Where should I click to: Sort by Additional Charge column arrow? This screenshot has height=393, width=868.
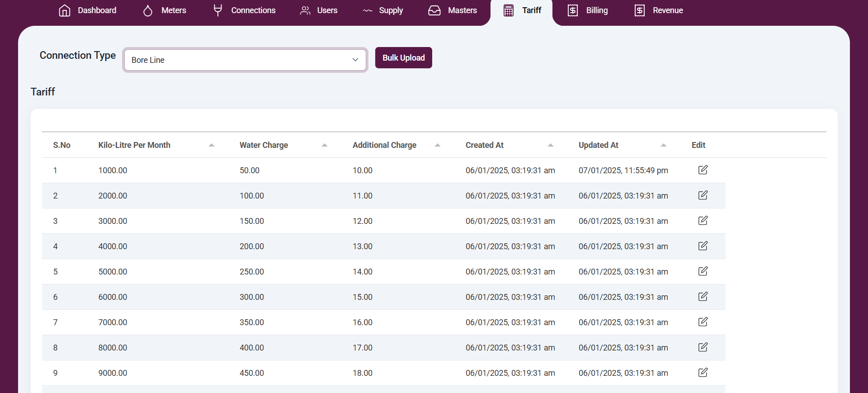[x=437, y=145]
